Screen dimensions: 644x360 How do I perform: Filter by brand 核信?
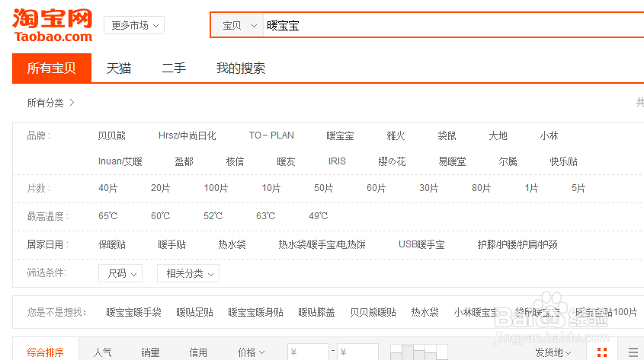pos(235,161)
